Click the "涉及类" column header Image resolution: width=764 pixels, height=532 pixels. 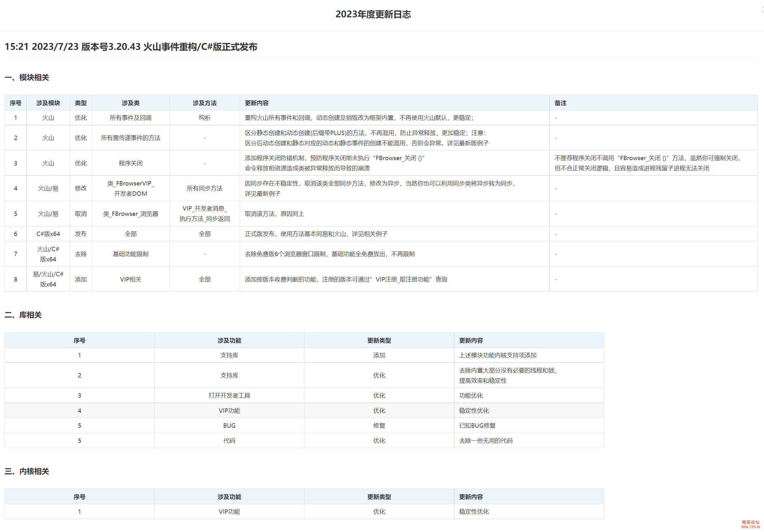point(131,103)
